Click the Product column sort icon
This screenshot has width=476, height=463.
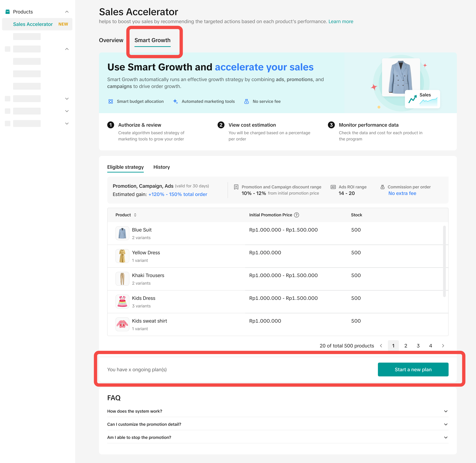coord(135,215)
